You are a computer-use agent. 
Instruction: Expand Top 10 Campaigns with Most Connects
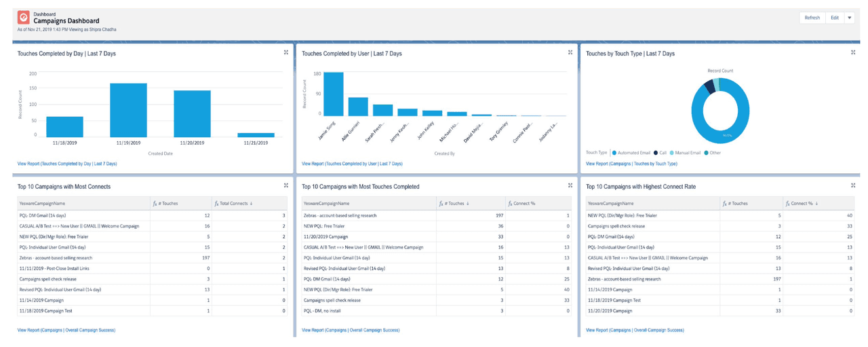286,185
